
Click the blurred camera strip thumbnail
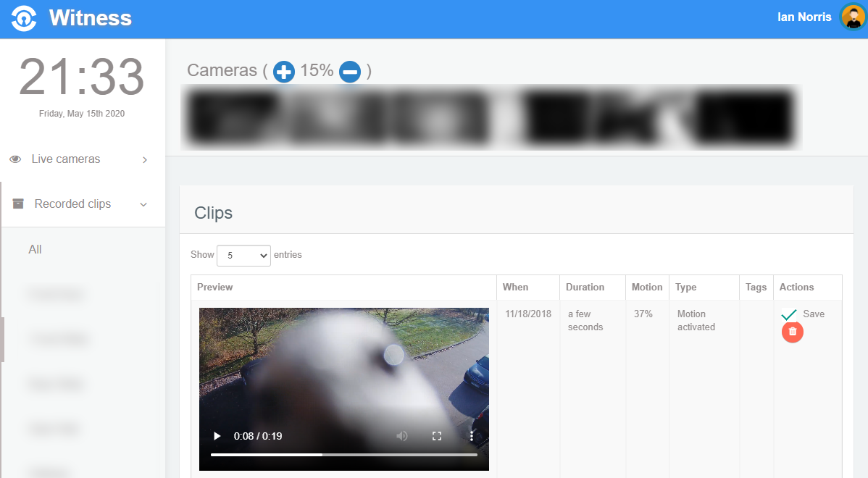coord(491,117)
